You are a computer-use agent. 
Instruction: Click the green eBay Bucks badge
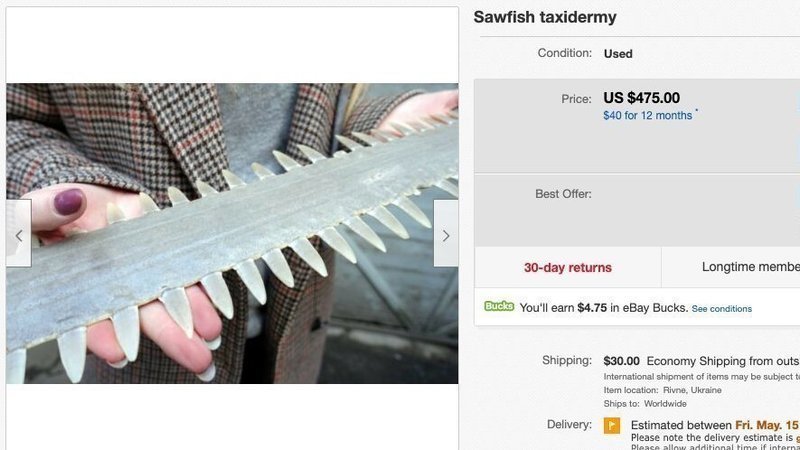pos(498,306)
